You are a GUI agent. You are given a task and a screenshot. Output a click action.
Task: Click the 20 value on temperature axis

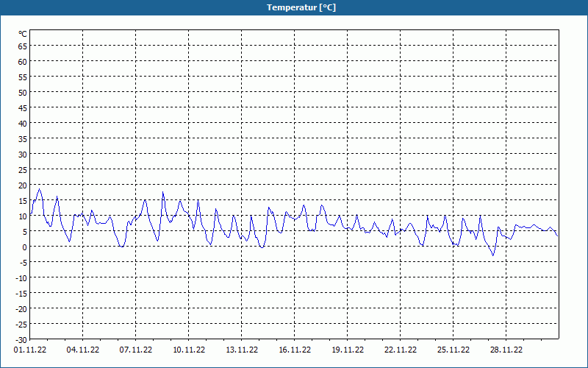coord(23,185)
